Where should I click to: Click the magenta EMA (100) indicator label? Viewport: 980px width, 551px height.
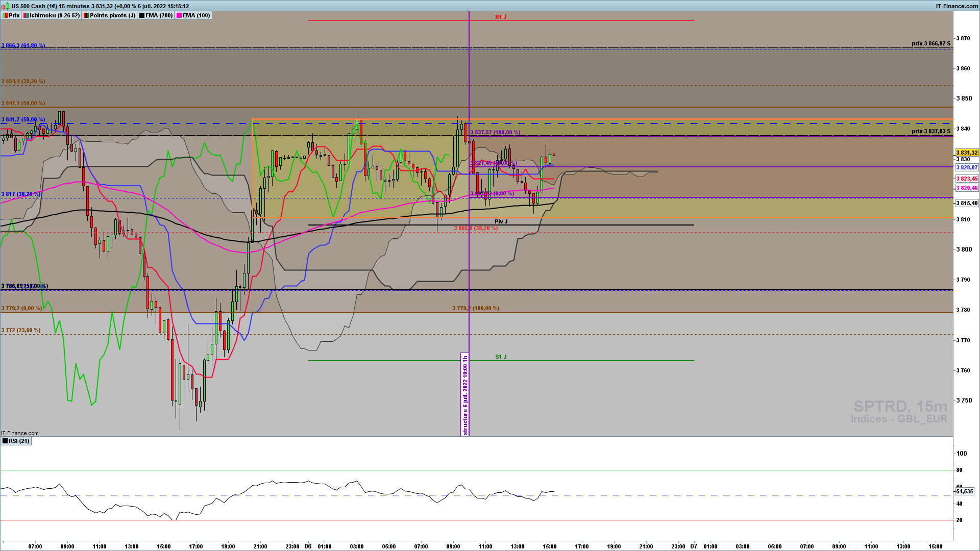click(x=193, y=15)
